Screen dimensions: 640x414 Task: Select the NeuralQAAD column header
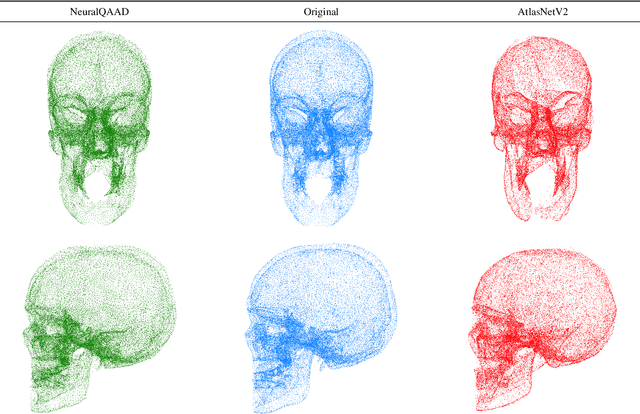[x=99, y=12]
